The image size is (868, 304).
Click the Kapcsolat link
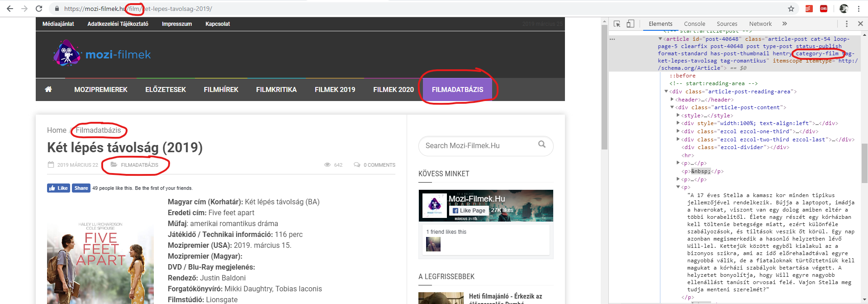click(x=218, y=24)
